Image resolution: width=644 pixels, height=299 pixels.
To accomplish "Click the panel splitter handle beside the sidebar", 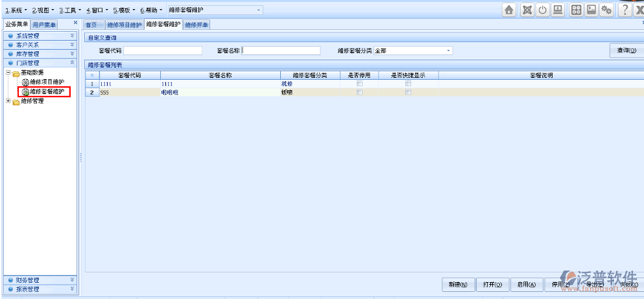I will (81, 158).
